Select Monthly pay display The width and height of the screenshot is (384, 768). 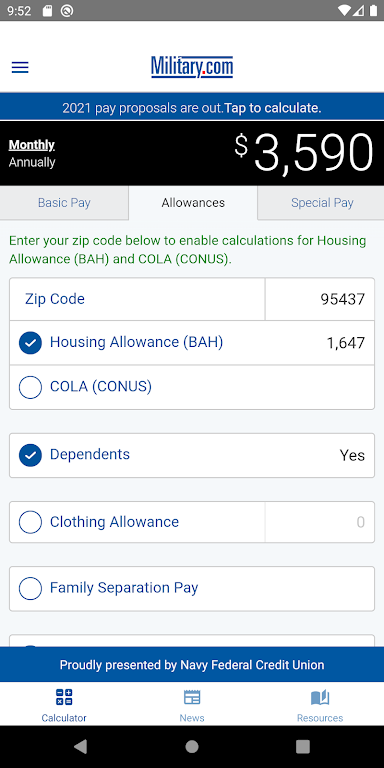pyautogui.click(x=32, y=145)
